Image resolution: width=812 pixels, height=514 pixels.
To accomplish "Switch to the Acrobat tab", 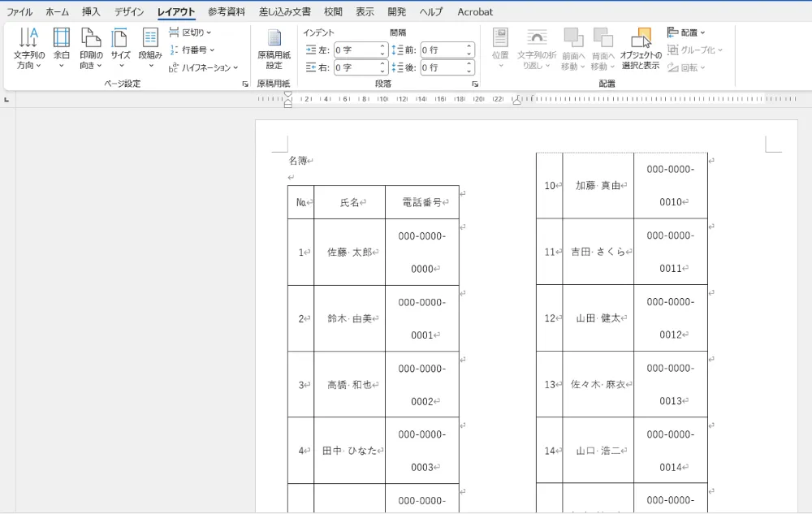I will [x=475, y=11].
